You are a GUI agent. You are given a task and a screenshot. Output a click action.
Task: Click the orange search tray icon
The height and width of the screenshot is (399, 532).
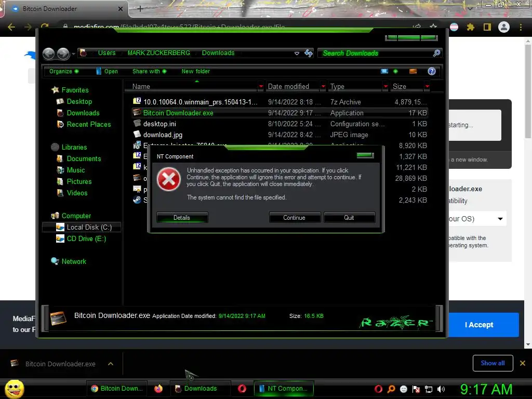point(391,389)
